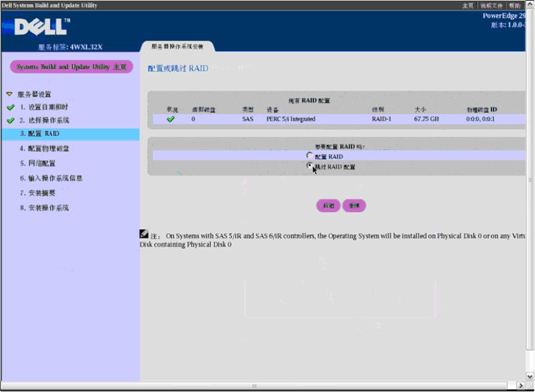Click the 67.75 GB size cell
The width and height of the screenshot is (535, 392).
[x=427, y=119]
